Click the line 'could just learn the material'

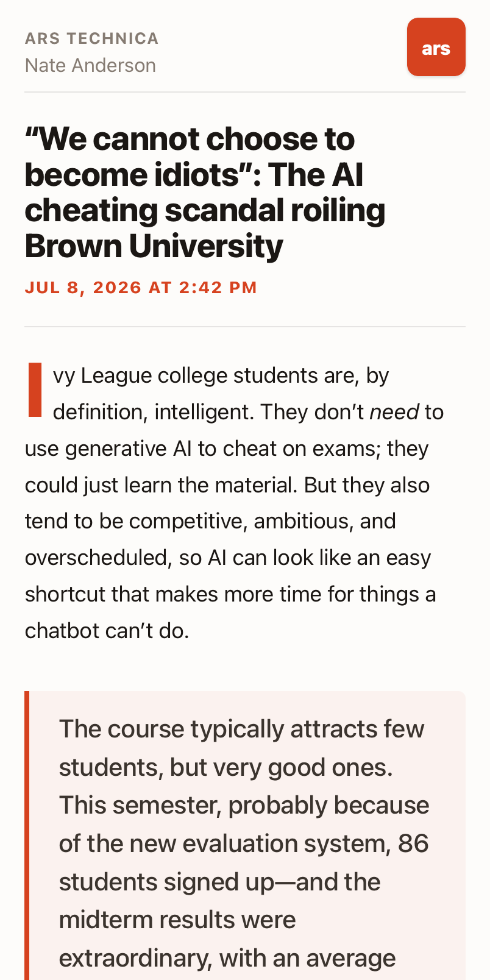coord(162,485)
